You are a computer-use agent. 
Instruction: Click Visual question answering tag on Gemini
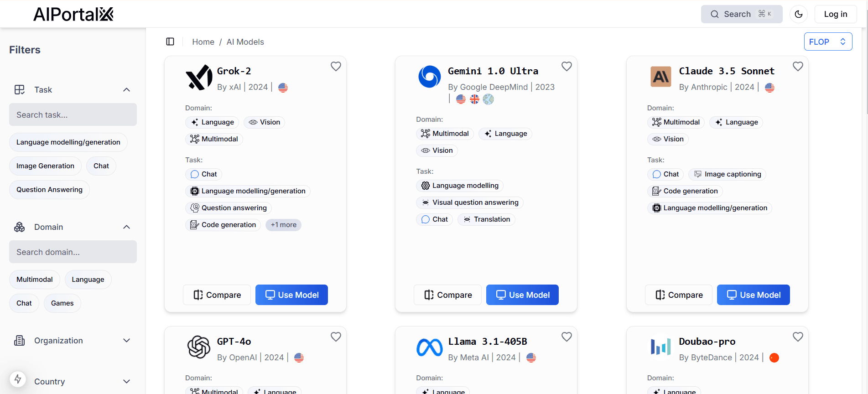coord(470,202)
